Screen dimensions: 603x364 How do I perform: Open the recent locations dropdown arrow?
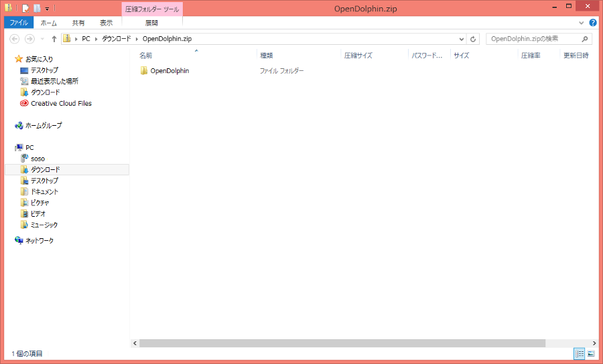(x=42, y=39)
